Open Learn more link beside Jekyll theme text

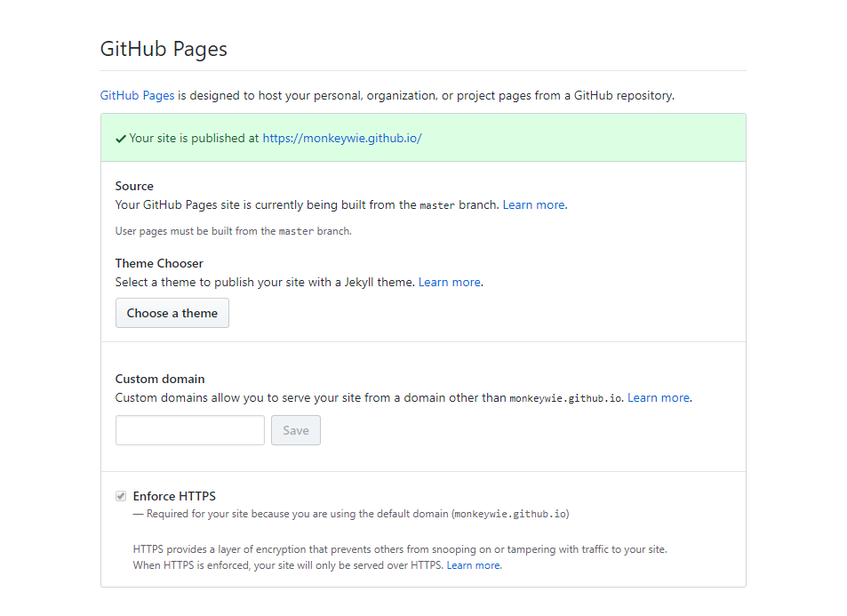pos(449,282)
